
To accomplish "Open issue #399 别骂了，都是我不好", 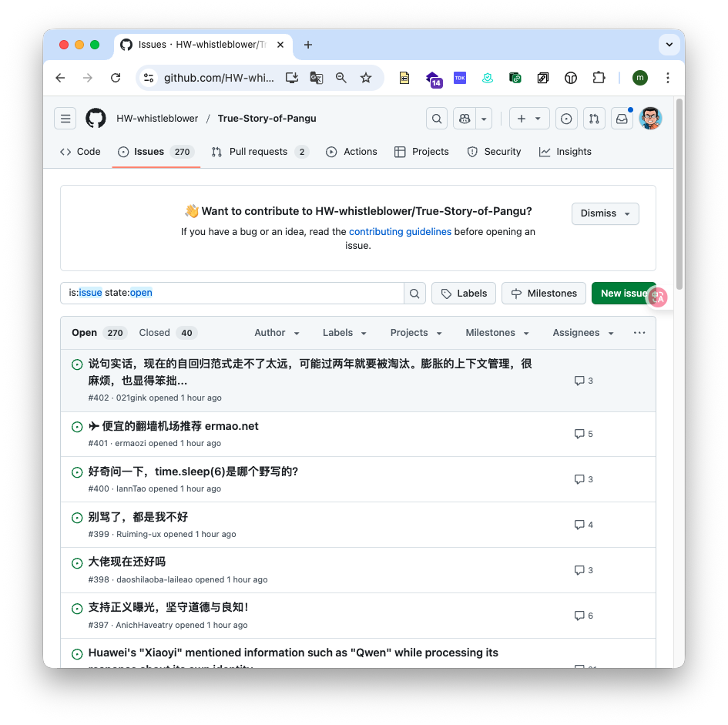I will (x=138, y=517).
